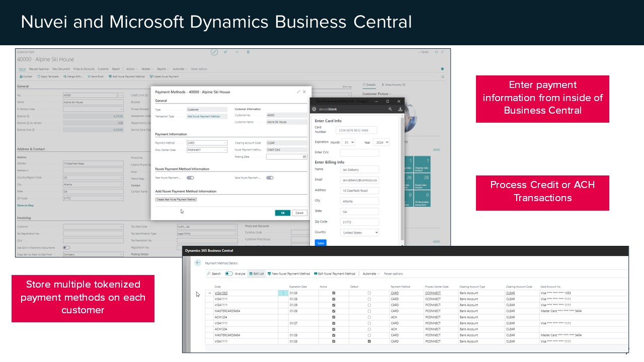Image resolution: width=644 pixels, height=362 pixels.
Task: Click Create New Nuvei Payment Method button
Action: click(x=176, y=200)
